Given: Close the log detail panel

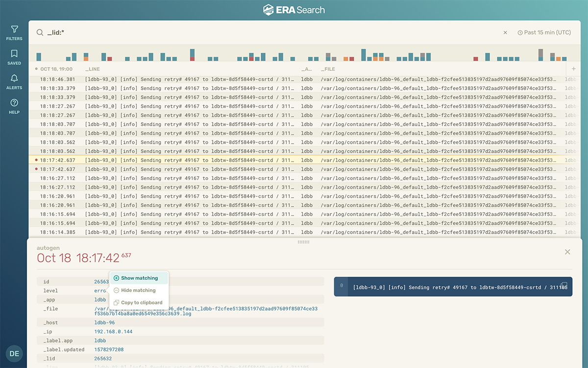Looking at the screenshot, I should [567, 252].
